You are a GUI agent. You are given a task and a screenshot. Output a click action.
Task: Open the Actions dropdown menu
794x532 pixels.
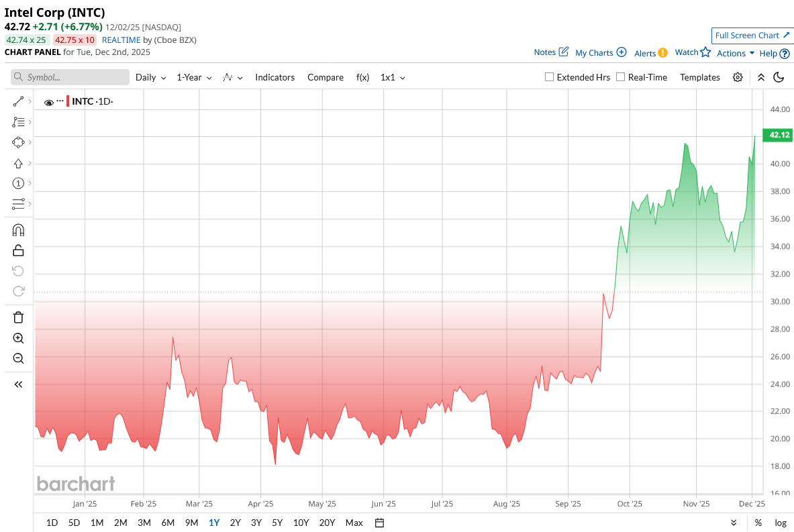tap(735, 53)
